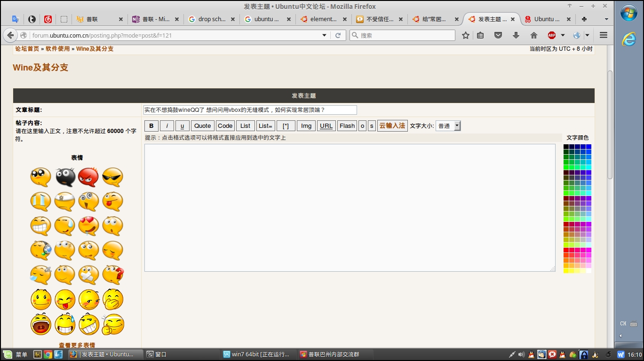Click the article title input field
Screen dimensions: 644x361
[250, 110]
